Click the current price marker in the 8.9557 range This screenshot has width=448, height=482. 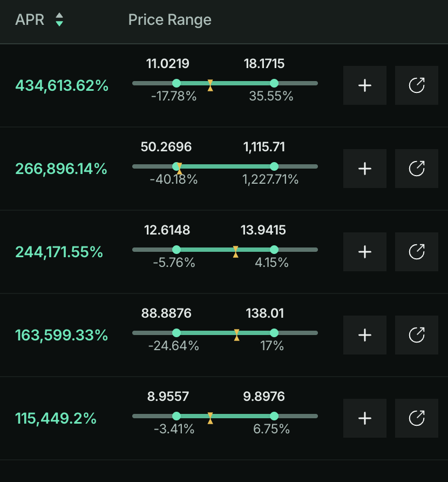click(211, 418)
